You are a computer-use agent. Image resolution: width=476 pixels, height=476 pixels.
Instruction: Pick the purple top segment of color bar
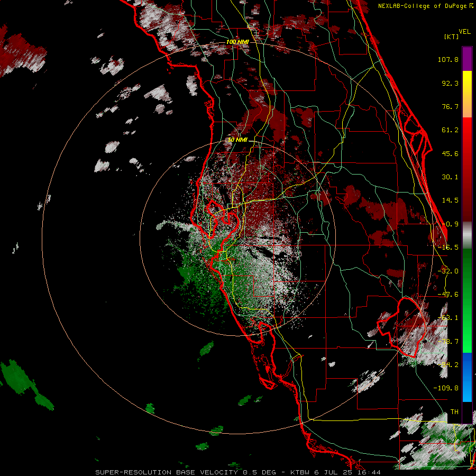467,59
